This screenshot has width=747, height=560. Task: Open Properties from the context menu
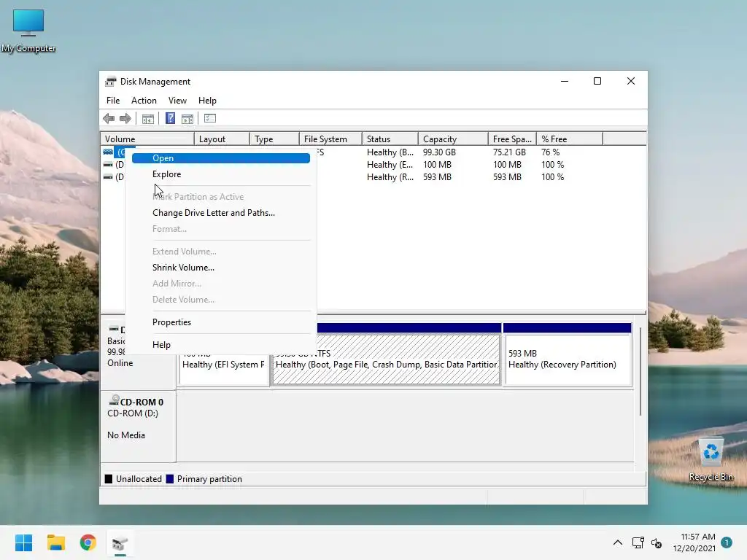221,322
